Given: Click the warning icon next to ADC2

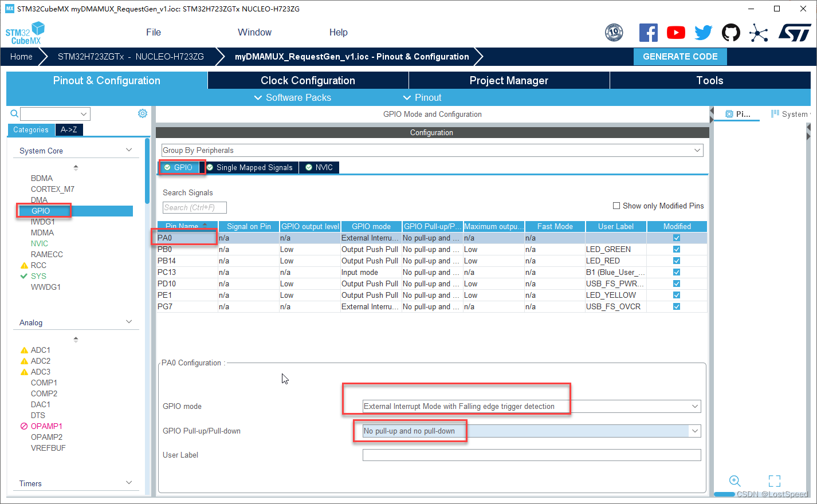Looking at the screenshot, I should point(24,361).
